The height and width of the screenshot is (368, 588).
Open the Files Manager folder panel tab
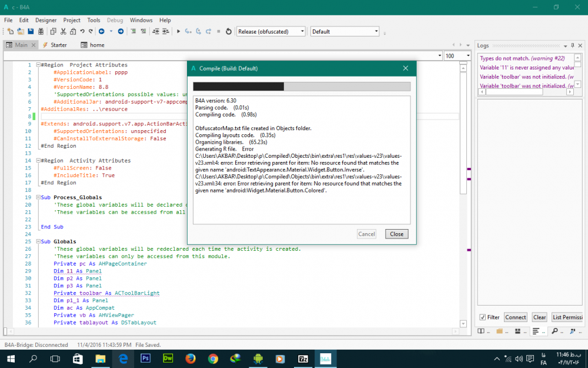500,331
